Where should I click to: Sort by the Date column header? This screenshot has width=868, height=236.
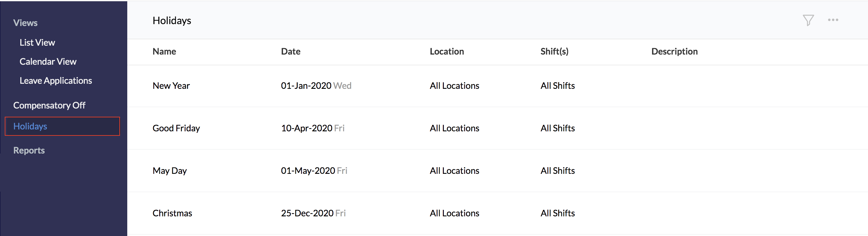pyautogui.click(x=291, y=51)
